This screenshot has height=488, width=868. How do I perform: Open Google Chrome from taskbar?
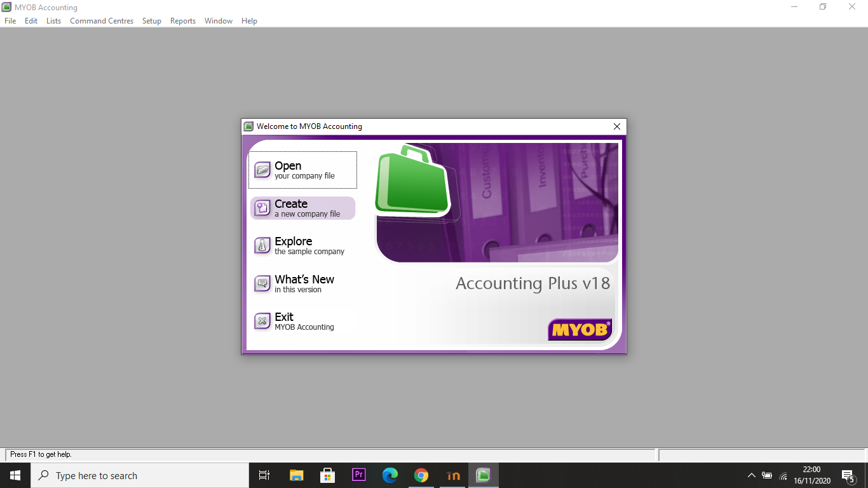(x=421, y=475)
